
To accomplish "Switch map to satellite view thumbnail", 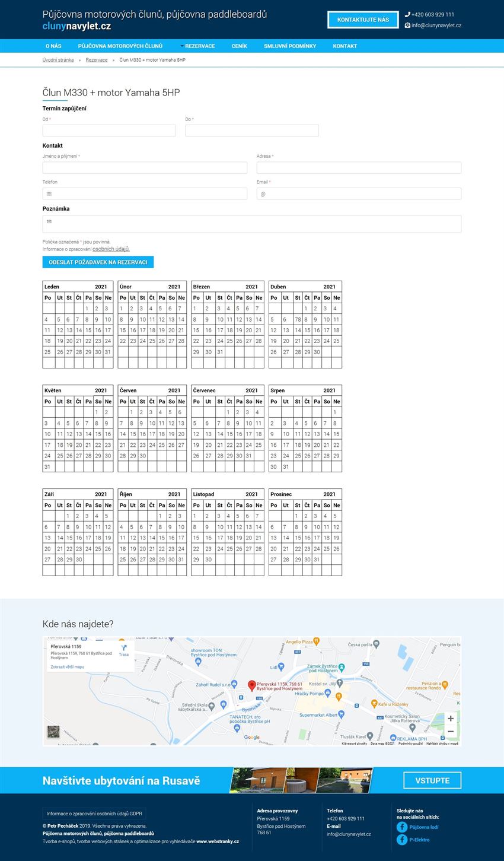I will [x=53, y=732].
